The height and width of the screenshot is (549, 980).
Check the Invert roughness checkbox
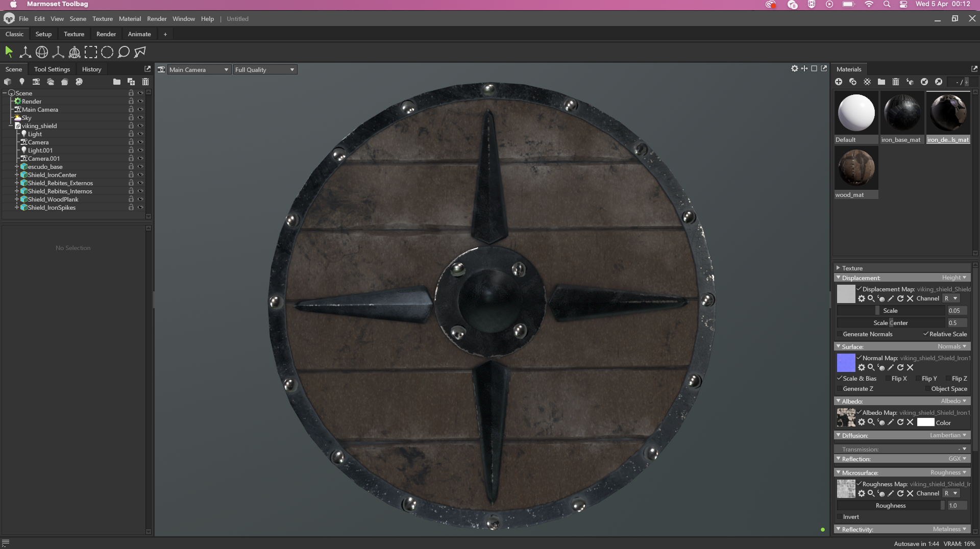pos(840,517)
